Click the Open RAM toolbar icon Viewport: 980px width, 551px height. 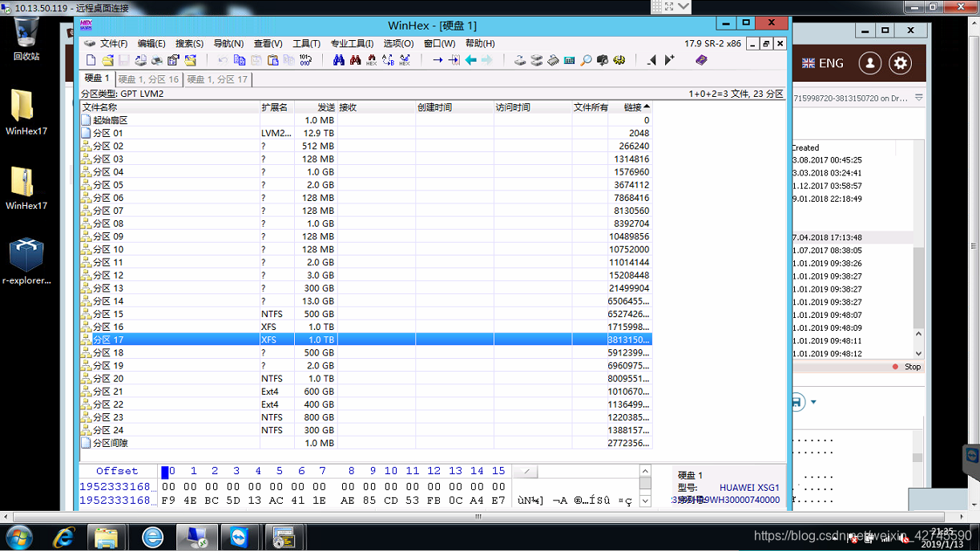point(554,60)
